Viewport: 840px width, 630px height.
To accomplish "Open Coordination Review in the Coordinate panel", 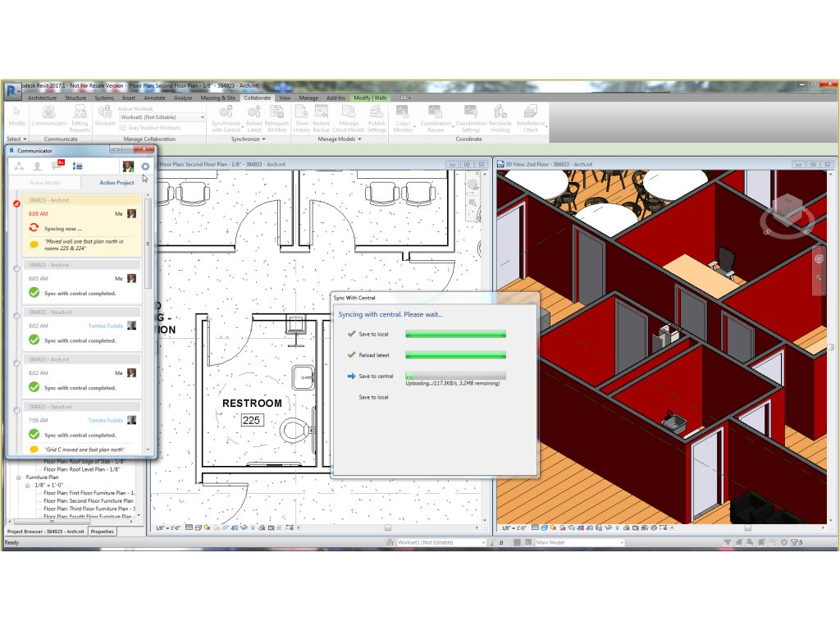I will tap(436, 118).
